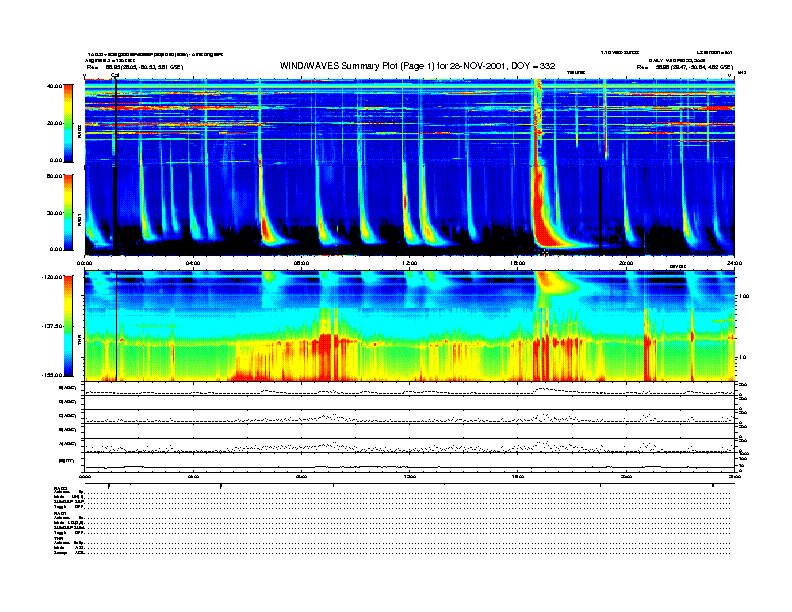792x612 pixels.
Task: Click the RAD1 panel color scale bar
Action: (69, 212)
